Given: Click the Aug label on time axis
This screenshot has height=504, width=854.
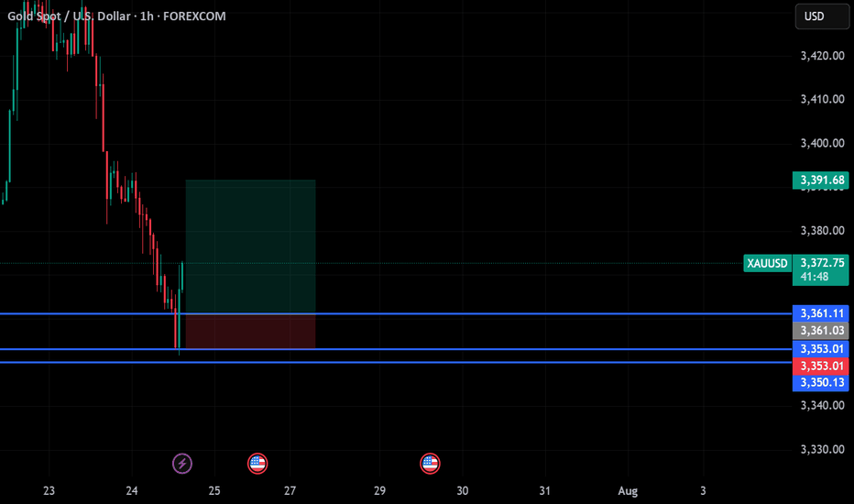Looking at the screenshot, I should 628,491.
